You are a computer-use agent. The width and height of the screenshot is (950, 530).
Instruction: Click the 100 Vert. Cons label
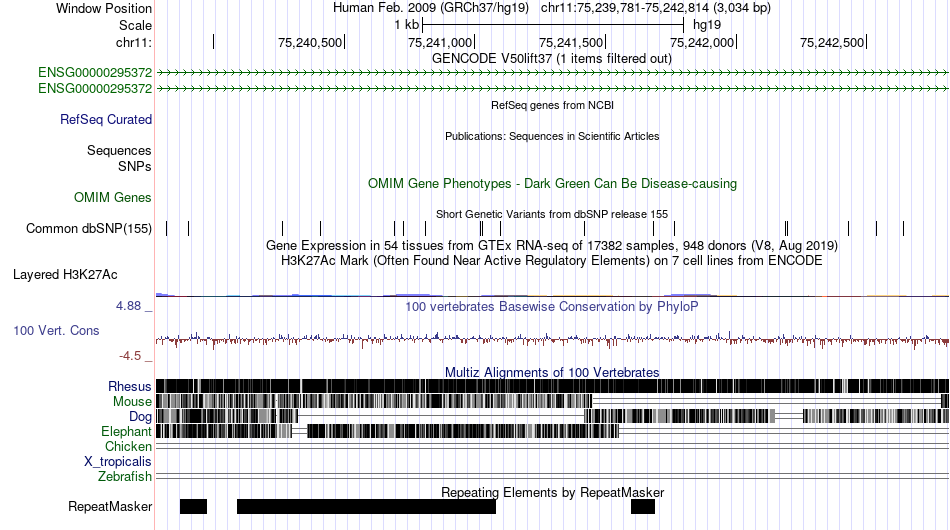click(56, 331)
